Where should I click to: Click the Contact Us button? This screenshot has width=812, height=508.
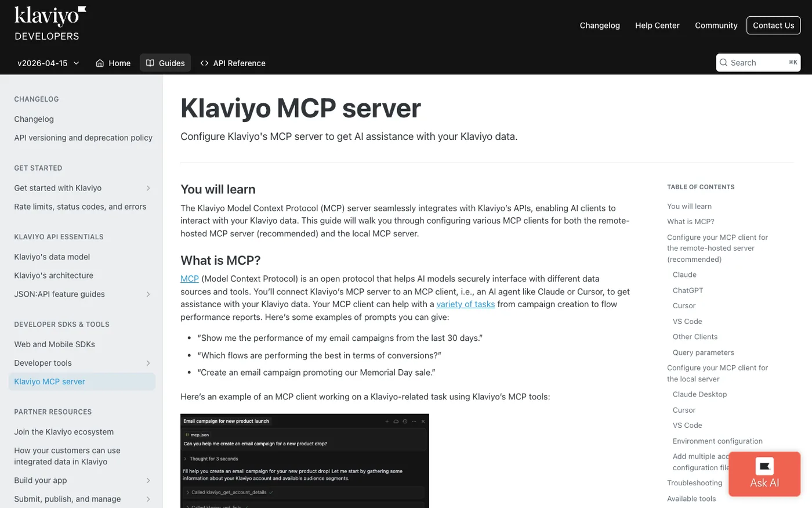[774, 26]
